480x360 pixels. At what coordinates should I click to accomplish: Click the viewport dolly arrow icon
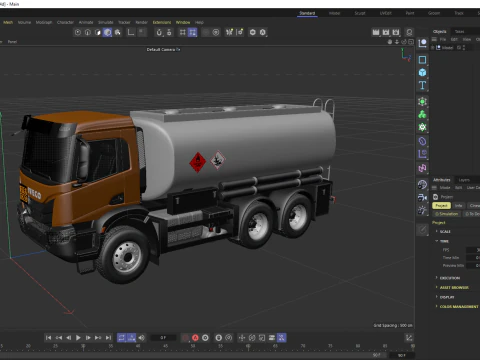397,42
